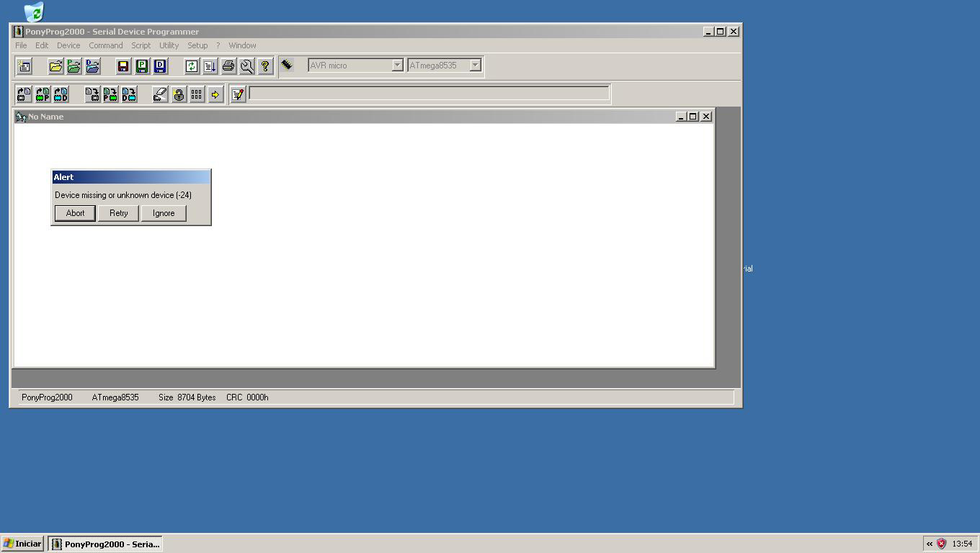Maximize the No Name child window
This screenshot has width=980, height=553.
693,117
